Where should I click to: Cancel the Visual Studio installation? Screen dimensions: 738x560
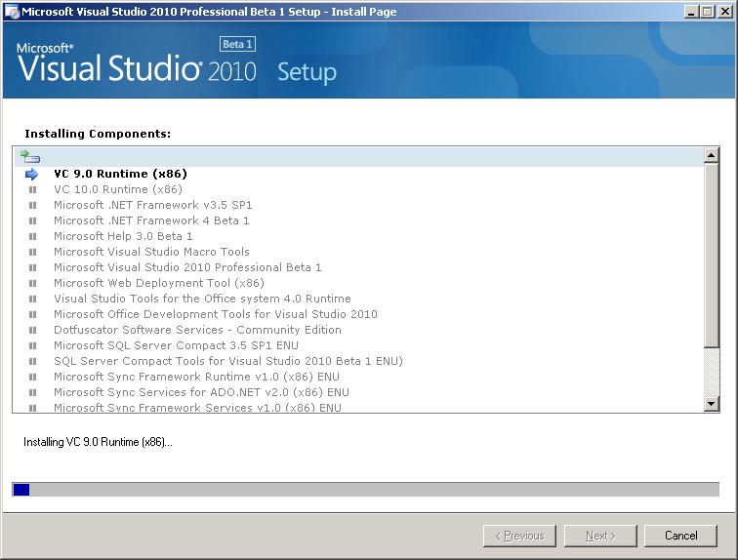680,536
